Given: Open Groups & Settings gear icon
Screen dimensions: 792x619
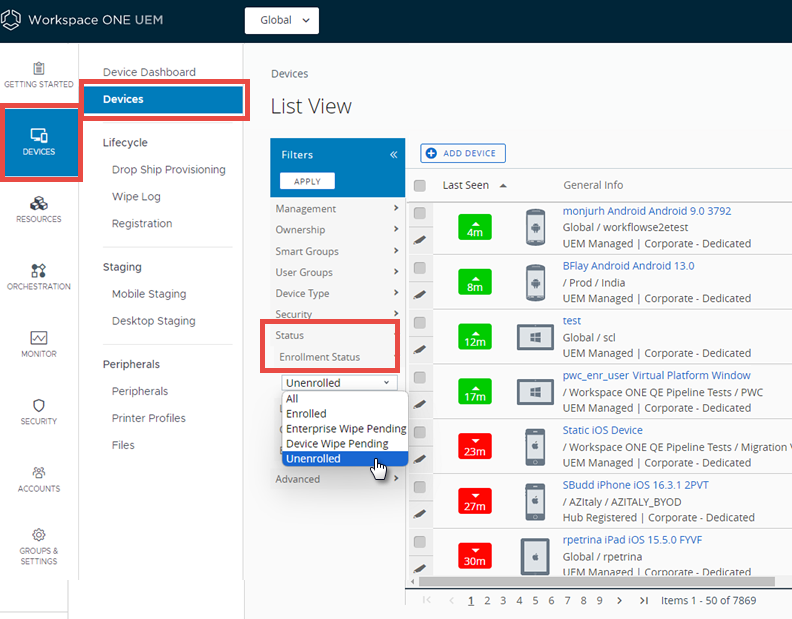Looking at the screenshot, I should (x=39, y=534).
